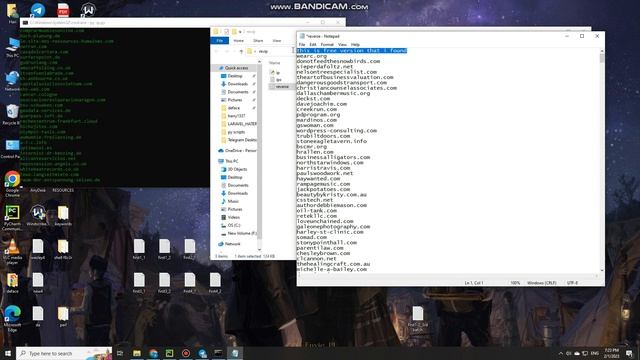Select the deface archive icon on desktop

[12, 284]
